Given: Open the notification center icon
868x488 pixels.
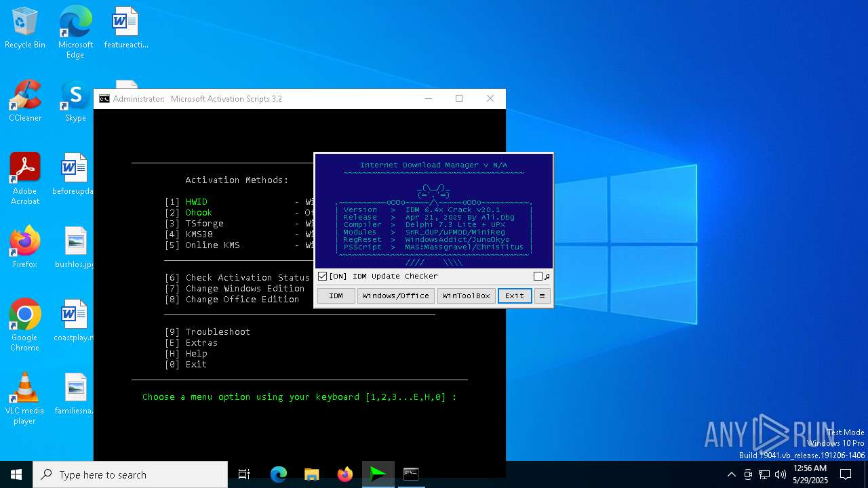Looking at the screenshot, I should [x=846, y=474].
